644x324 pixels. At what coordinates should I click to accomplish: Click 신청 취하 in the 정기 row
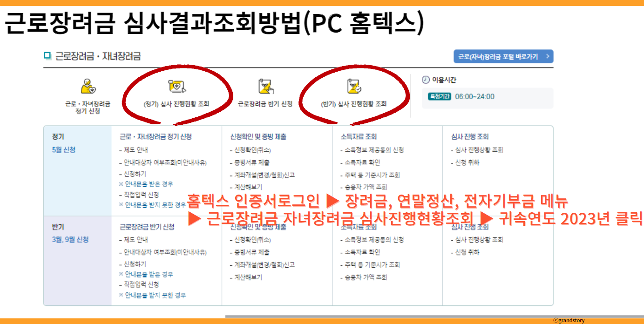[465, 162]
